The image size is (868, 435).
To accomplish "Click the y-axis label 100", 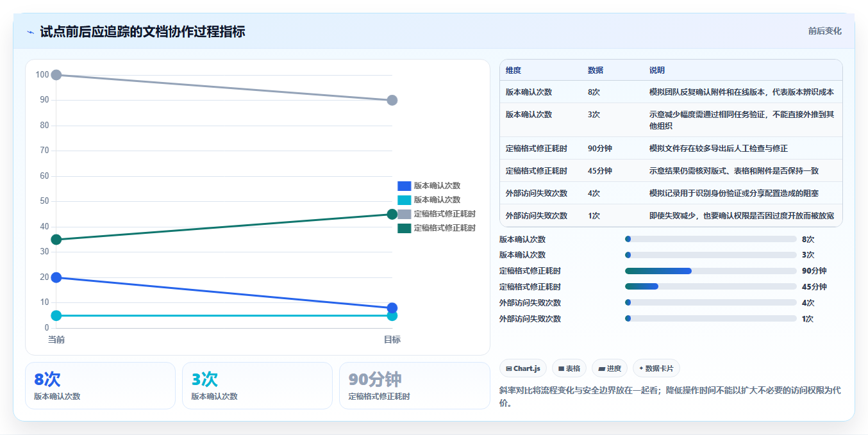I will pos(42,75).
